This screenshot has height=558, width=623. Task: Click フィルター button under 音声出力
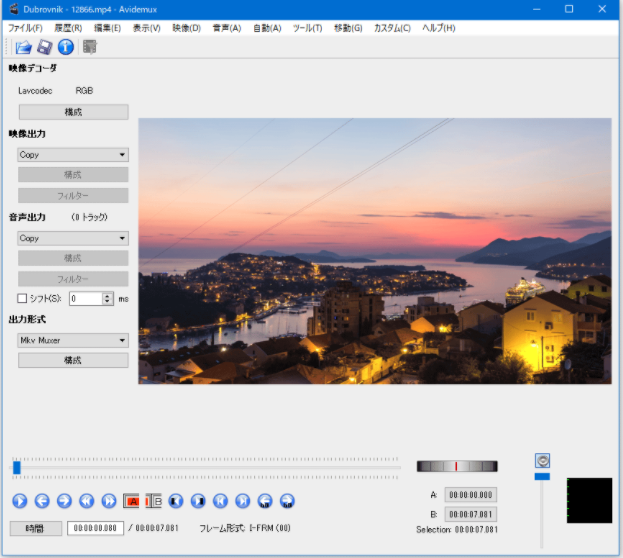[73, 279]
